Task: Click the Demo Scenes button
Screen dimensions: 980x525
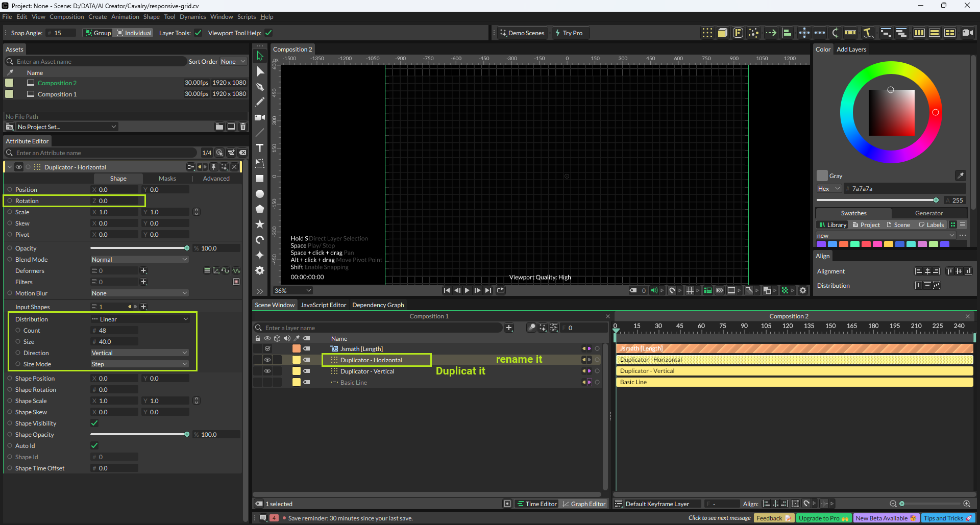Action: pyautogui.click(x=522, y=33)
